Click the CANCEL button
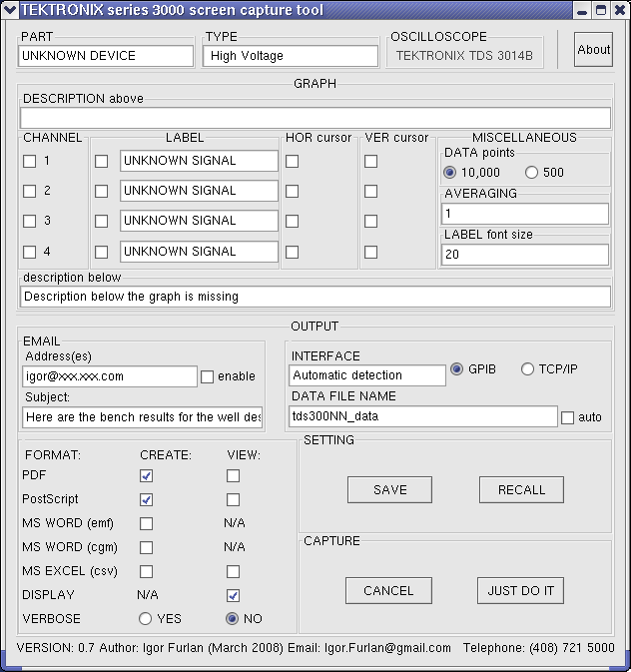 [x=388, y=590]
